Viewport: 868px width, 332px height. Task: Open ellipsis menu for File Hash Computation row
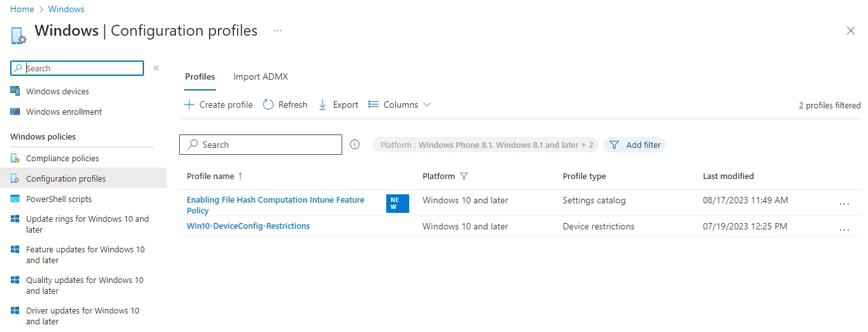[844, 204]
